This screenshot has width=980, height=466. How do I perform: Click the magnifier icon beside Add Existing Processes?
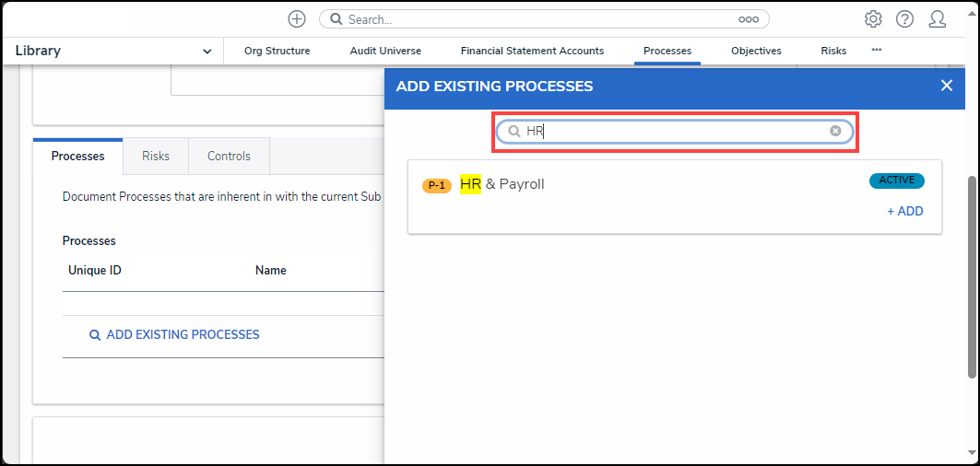pos(94,335)
